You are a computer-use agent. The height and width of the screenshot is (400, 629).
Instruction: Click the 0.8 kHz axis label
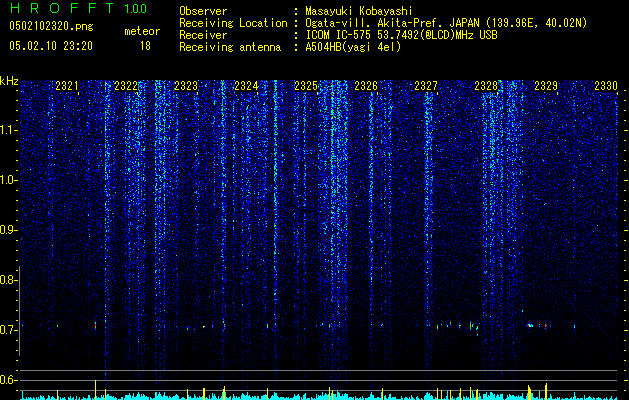pyautogui.click(x=8, y=280)
